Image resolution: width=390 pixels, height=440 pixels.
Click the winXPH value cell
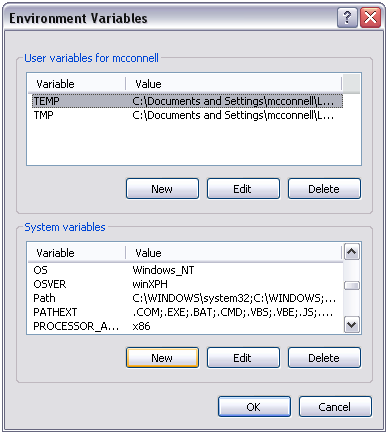point(150,284)
